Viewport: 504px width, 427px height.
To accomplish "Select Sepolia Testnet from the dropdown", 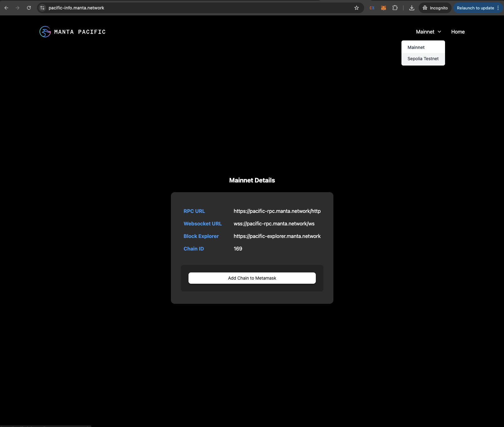I will [423, 59].
